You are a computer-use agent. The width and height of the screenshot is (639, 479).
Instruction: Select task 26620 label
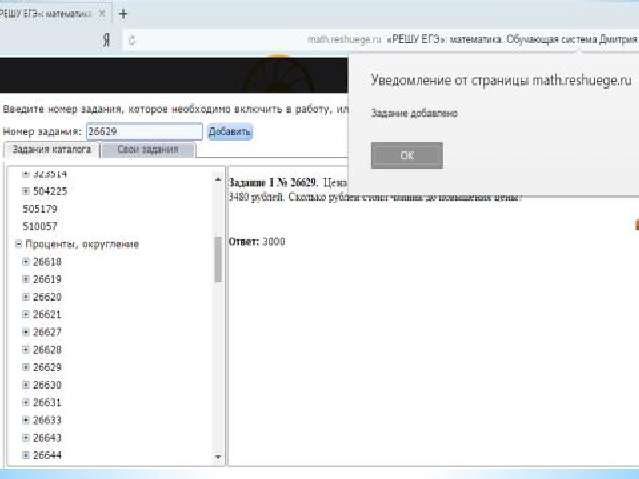(47, 297)
